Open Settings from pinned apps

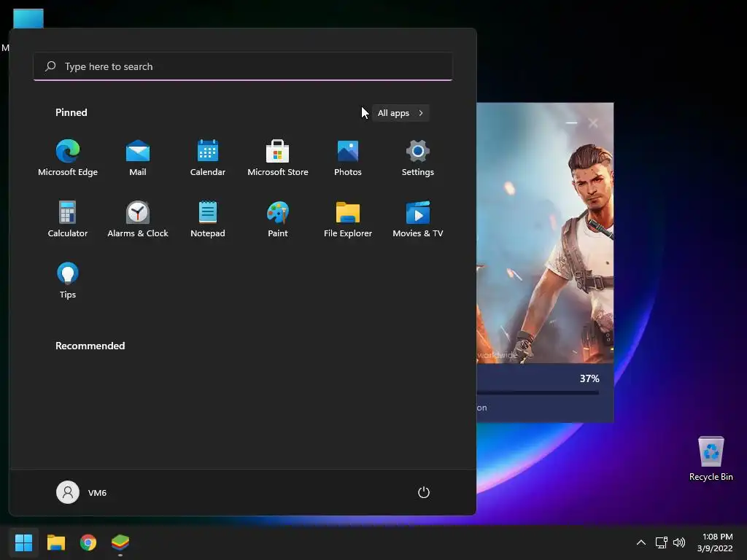click(418, 158)
